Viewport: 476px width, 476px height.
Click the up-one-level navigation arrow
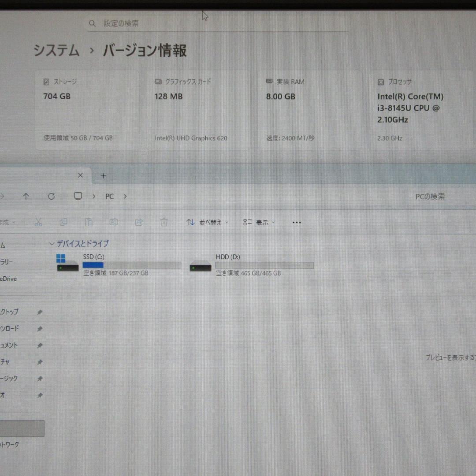(x=26, y=196)
